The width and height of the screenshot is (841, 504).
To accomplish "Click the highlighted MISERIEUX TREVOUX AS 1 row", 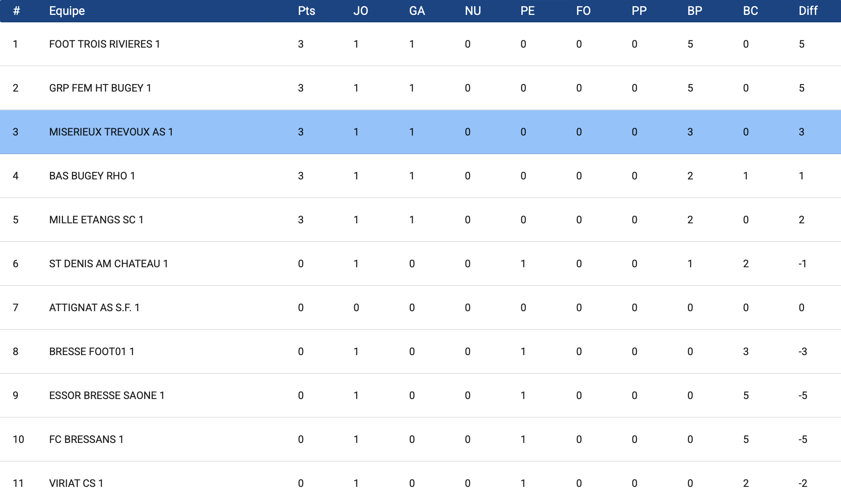I will coord(111,132).
